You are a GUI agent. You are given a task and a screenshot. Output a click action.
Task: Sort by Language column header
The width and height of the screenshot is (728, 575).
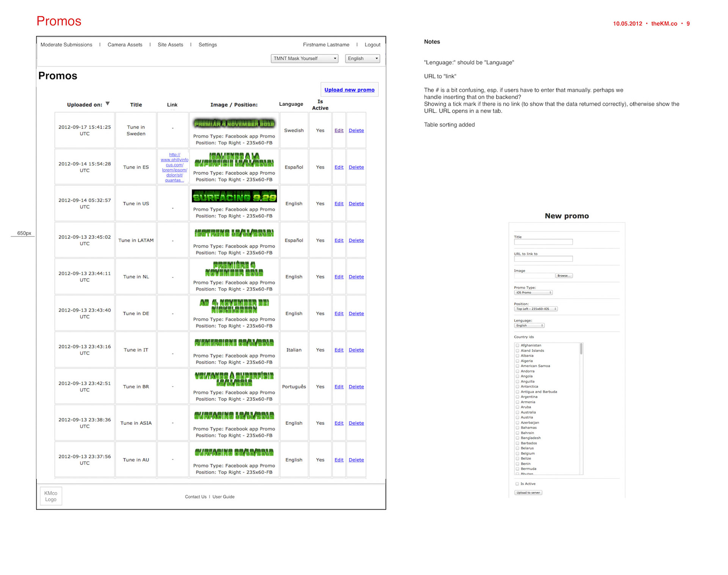[x=291, y=104]
